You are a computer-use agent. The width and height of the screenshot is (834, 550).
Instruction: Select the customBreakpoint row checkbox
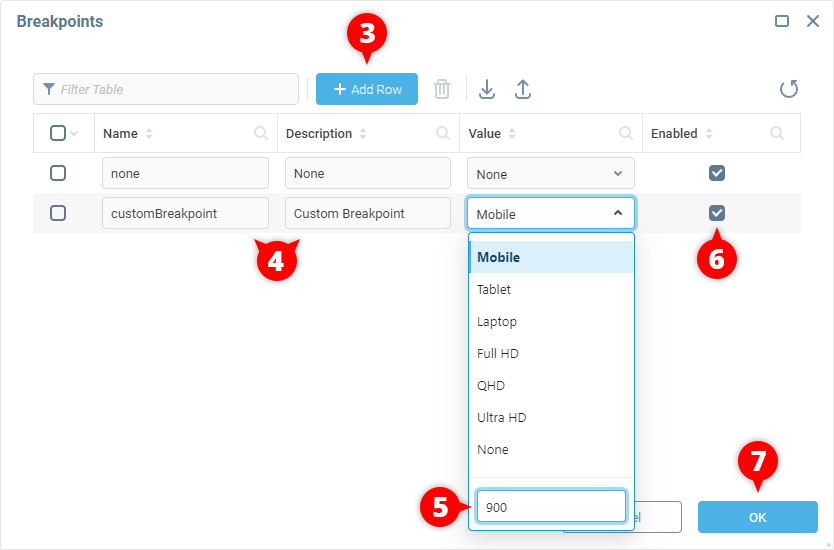click(x=58, y=213)
